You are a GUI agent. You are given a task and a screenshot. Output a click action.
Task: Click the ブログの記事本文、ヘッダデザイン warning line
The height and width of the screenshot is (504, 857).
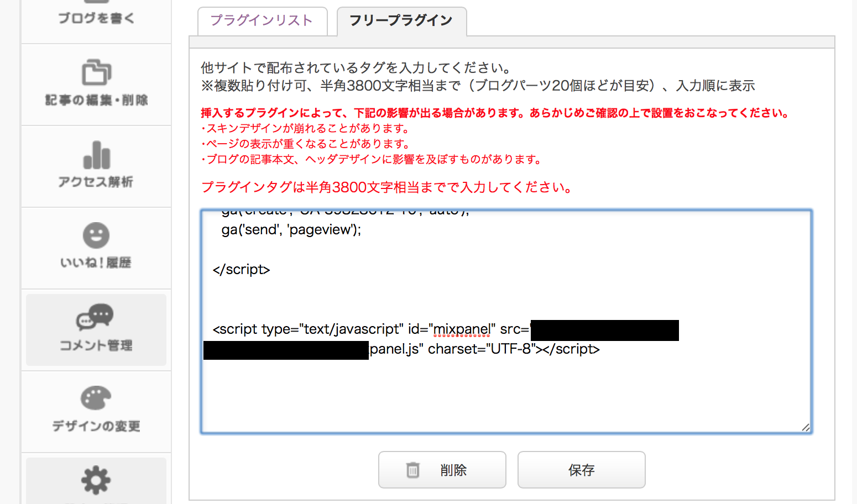pos(371,160)
